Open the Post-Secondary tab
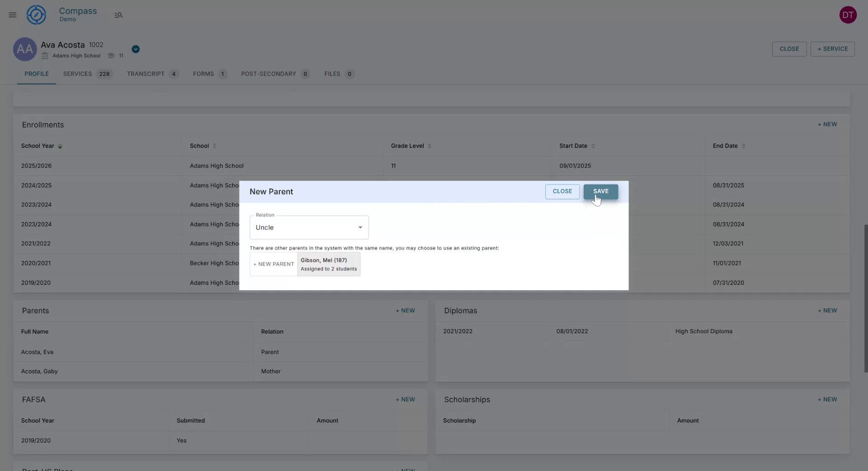Screen dimensions: 868x471 (268, 74)
